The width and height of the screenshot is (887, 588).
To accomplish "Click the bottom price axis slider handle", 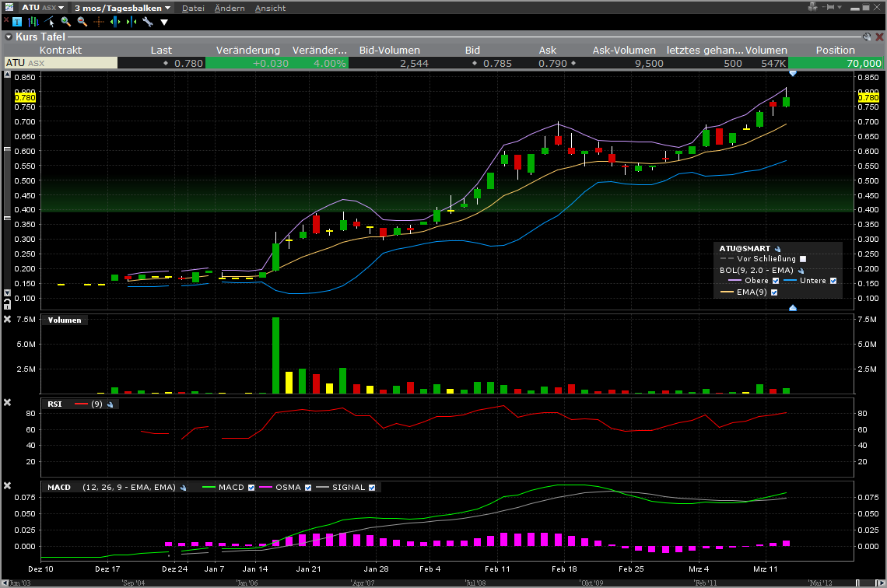I will 792,308.
